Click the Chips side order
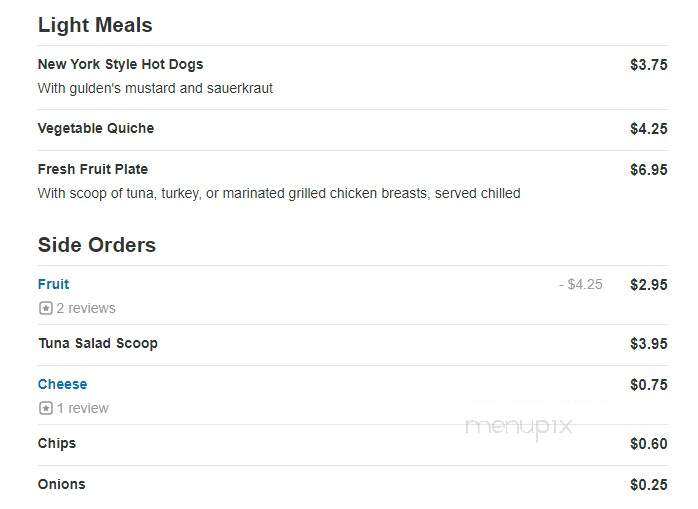The image size is (698, 509). coord(57,444)
